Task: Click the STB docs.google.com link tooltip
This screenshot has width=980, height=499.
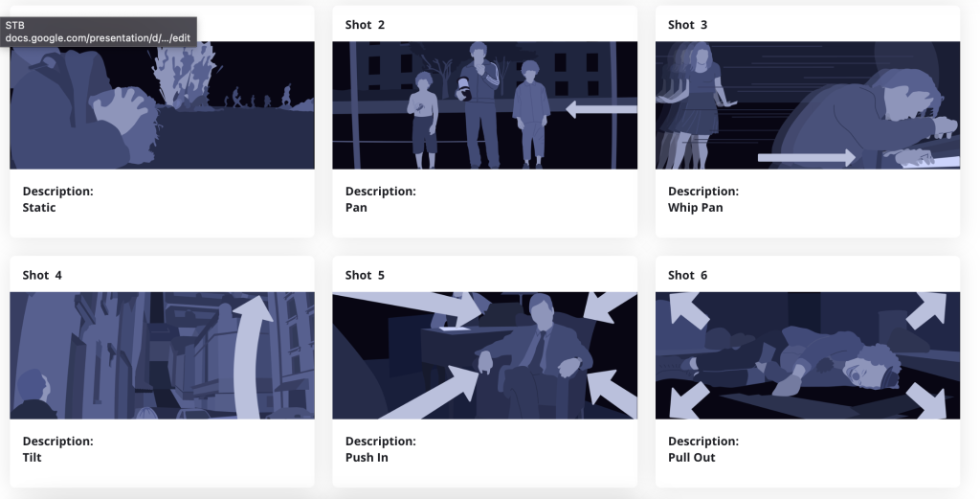Action: click(x=99, y=32)
